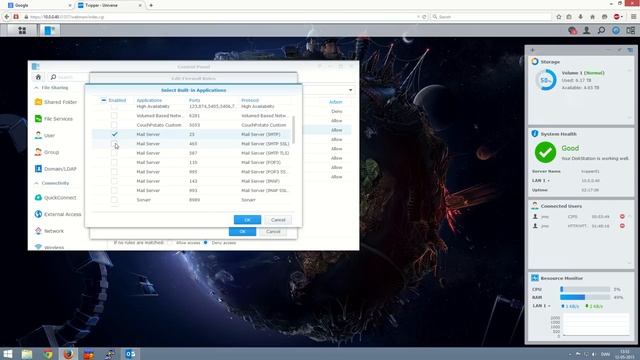Click the QuickConnect icon in sidebar
Screen dimensions: 640x360
(x=38, y=198)
